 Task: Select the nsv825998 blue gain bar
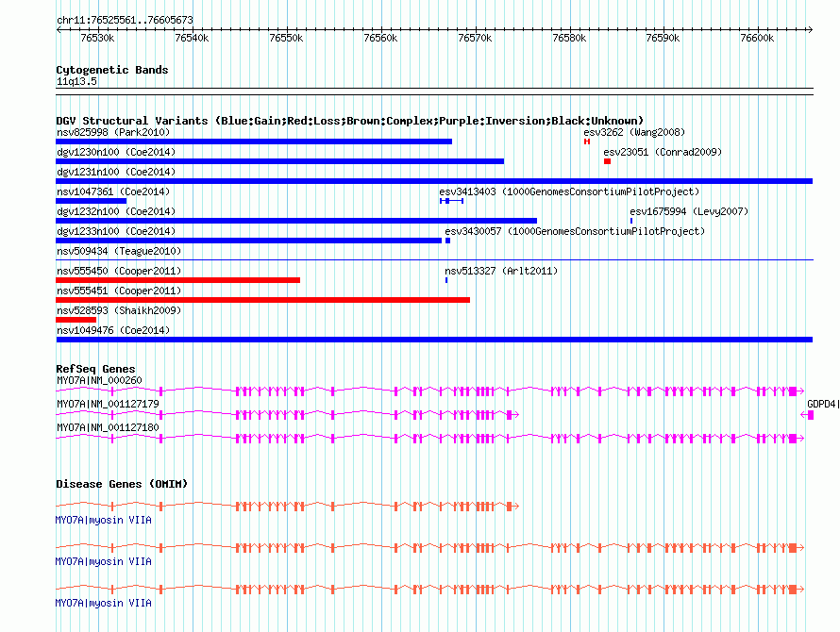click(254, 141)
